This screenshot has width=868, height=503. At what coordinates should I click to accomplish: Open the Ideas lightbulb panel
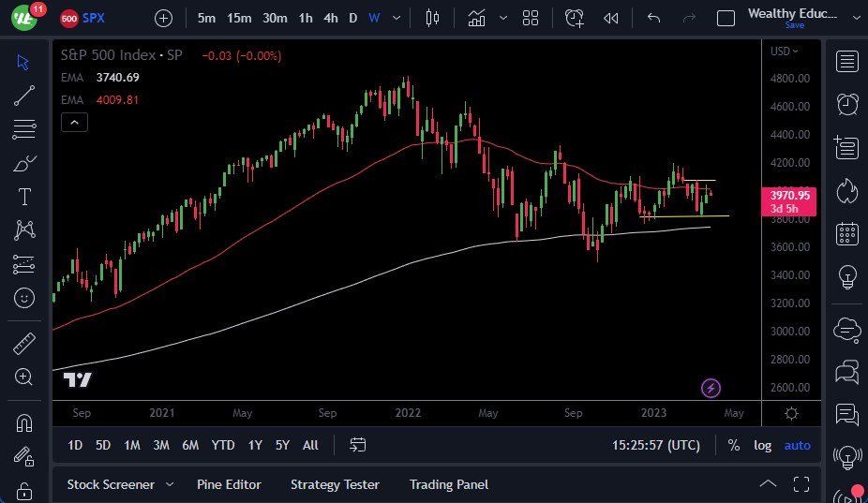[847, 277]
